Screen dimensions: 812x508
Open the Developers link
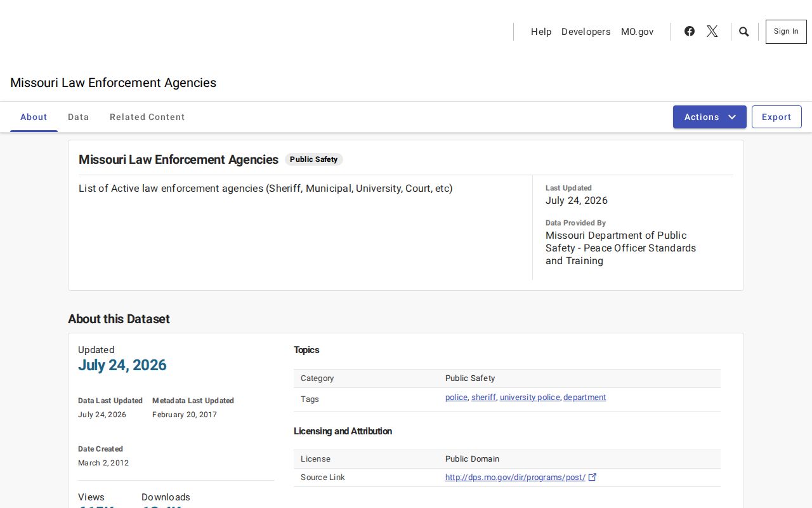pos(586,32)
